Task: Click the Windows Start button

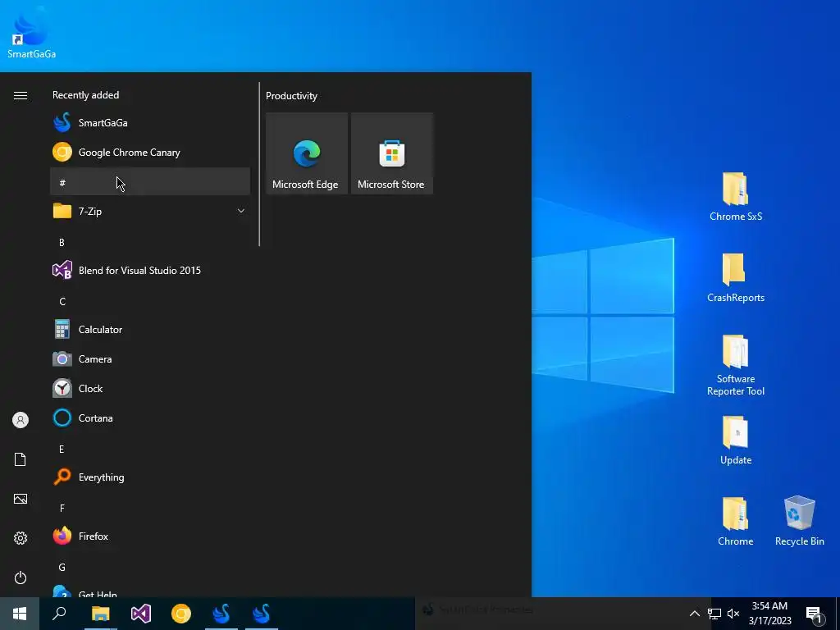Action: (20, 614)
